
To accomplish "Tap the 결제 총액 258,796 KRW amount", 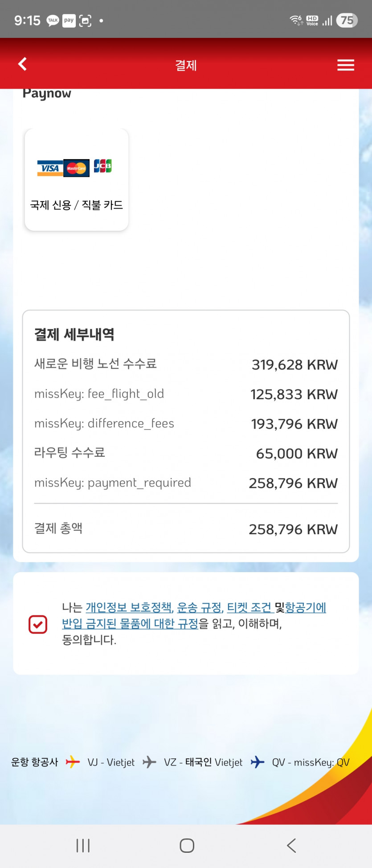I will [x=293, y=529].
